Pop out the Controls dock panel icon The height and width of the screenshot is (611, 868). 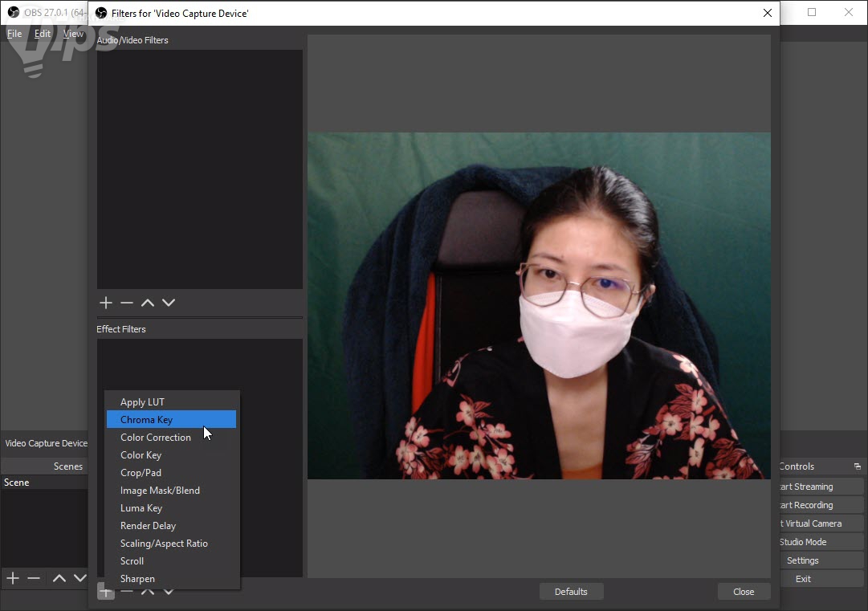click(x=857, y=466)
